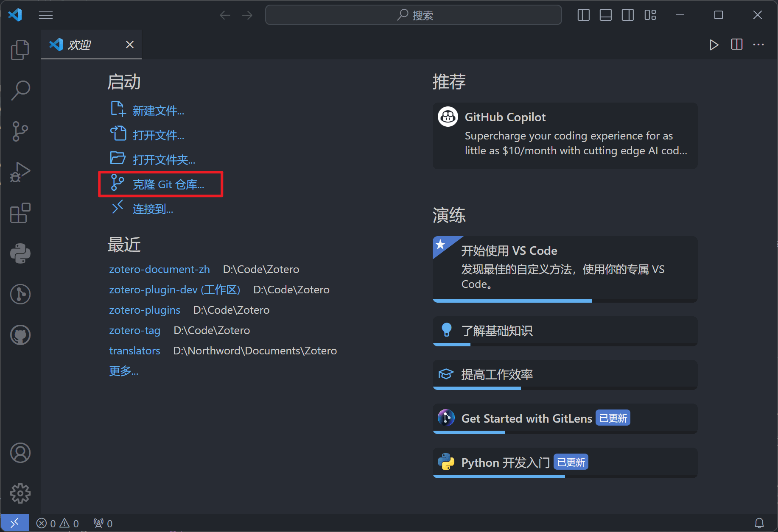Click the 新建文件... link
778x532 pixels.
point(158,111)
